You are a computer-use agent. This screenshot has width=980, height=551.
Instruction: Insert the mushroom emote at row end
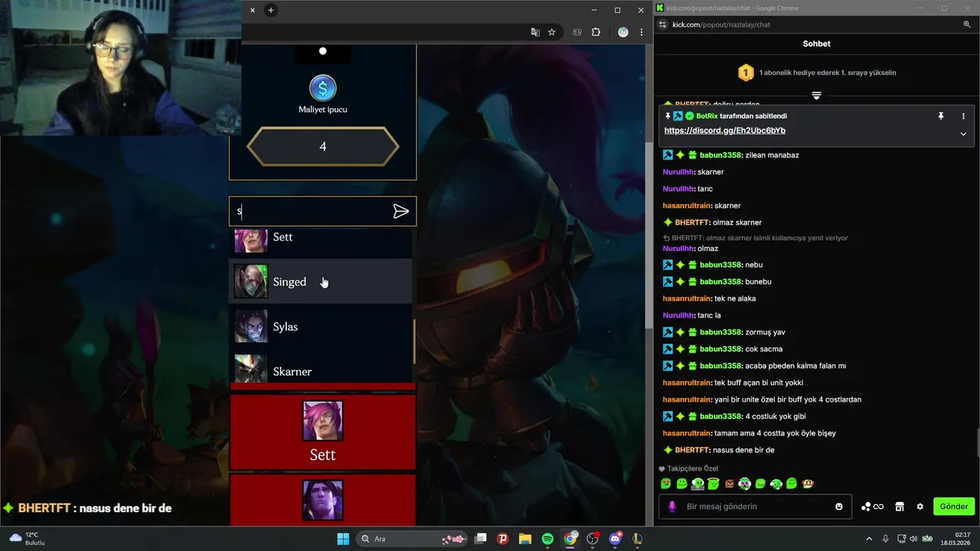click(x=808, y=484)
